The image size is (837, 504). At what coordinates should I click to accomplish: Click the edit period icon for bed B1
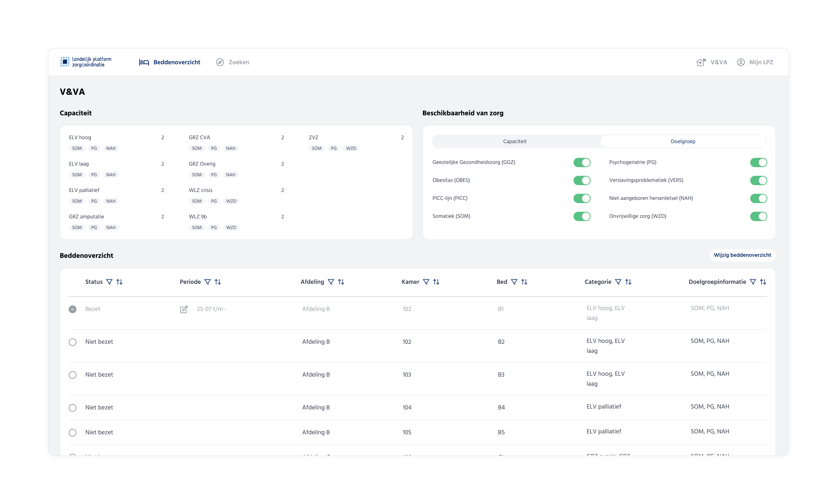[184, 309]
